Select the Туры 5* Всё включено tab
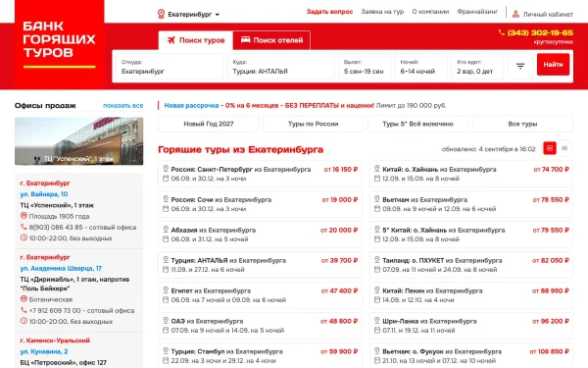 [417, 124]
